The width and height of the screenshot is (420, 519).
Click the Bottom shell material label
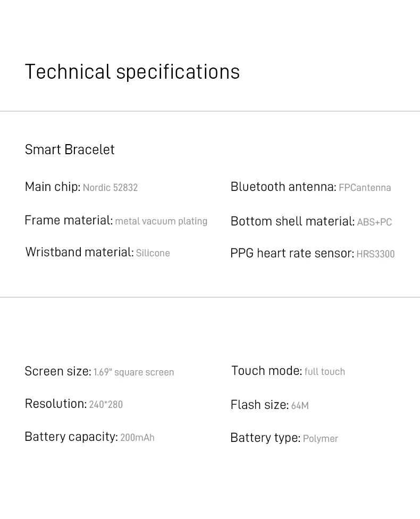pyautogui.click(x=292, y=221)
